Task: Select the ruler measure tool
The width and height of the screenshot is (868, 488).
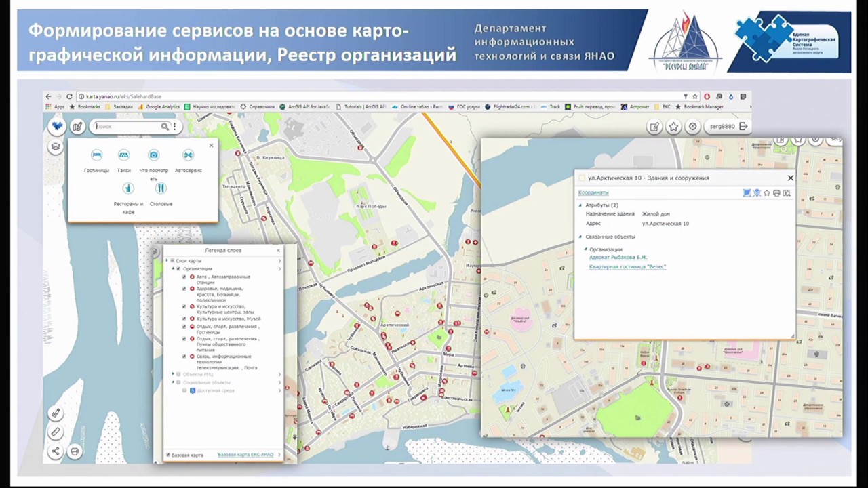Action: click(56, 432)
